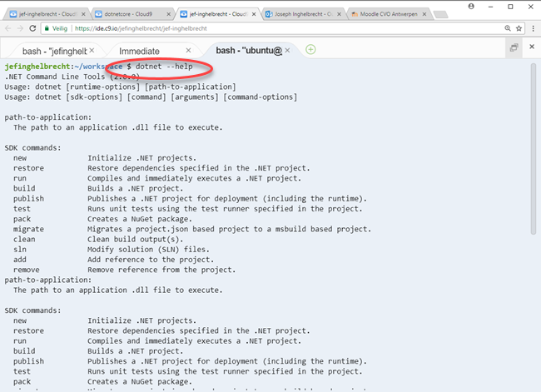The width and height of the screenshot is (541, 392).
Task: Close the console panel with X
Action: [531, 48]
